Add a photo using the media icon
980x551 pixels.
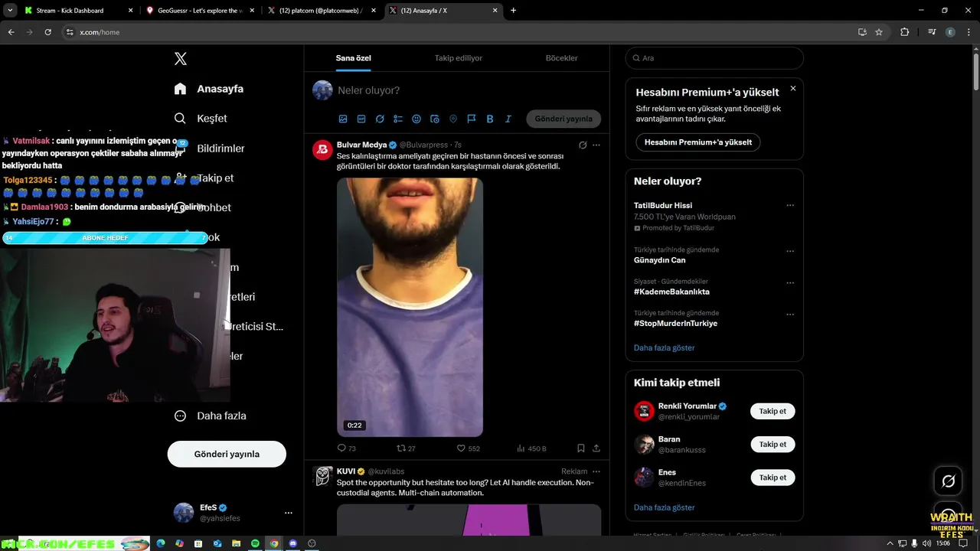tap(343, 119)
